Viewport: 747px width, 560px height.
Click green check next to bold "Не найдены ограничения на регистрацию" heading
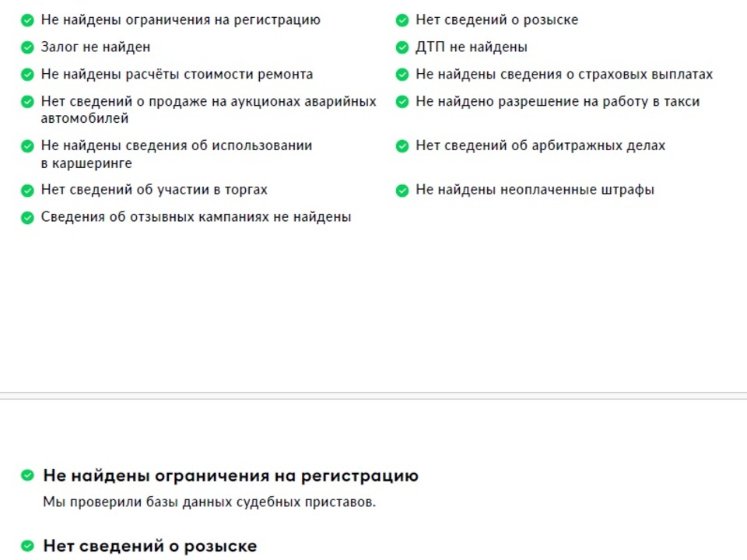pos(27,476)
